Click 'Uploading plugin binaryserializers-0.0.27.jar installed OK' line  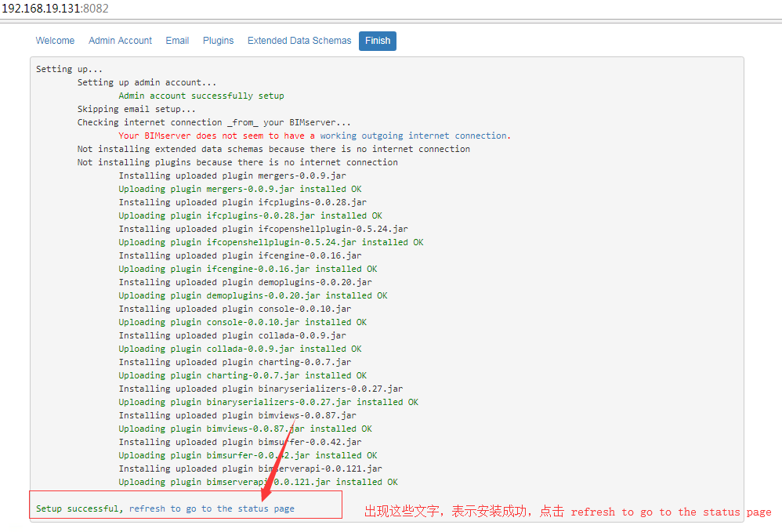[x=268, y=402]
